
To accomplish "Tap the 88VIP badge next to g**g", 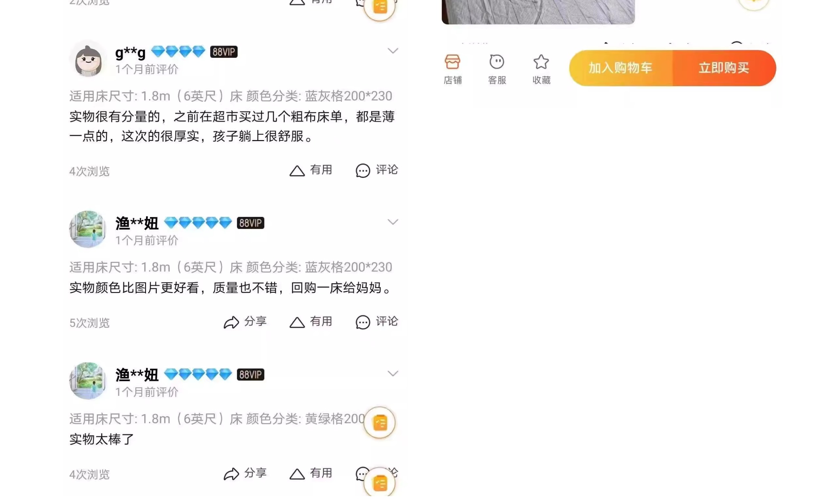I will pyautogui.click(x=224, y=52).
